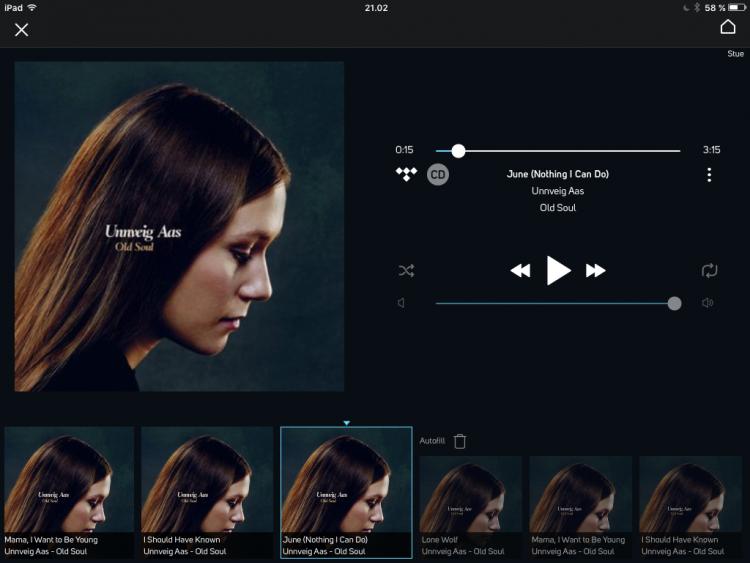This screenshot has width=750, height=563.
Task: Select dimmed I Should Have Known item
Action: 690,507
